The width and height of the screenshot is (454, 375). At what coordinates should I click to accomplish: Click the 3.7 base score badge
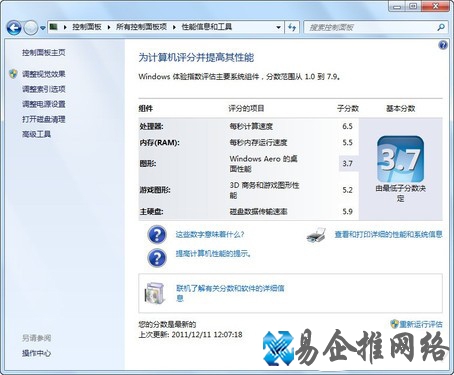click(400, 159)
